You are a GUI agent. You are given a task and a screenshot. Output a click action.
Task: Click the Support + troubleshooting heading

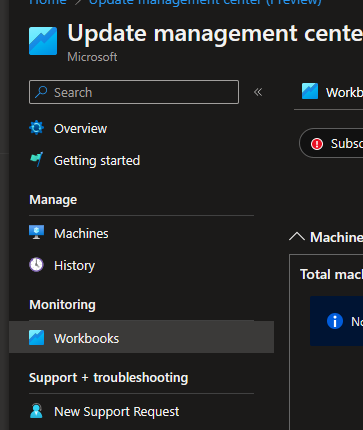(108, 377)
